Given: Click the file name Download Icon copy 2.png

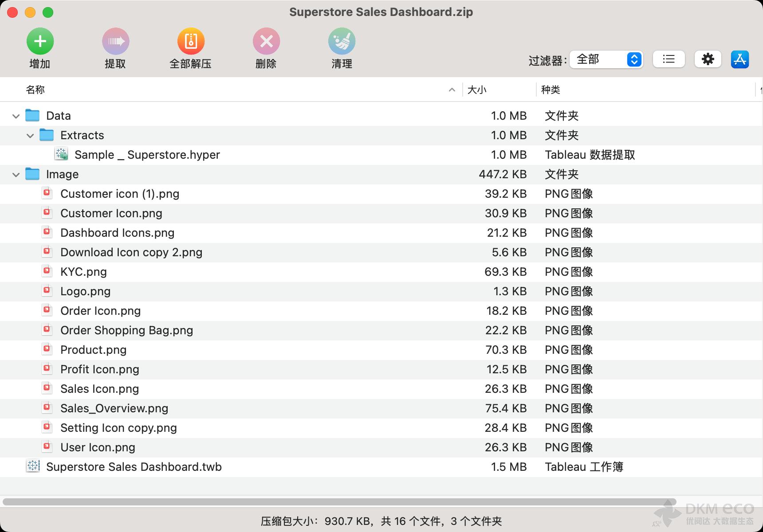Looking at the screenshot, I should 131,252.
